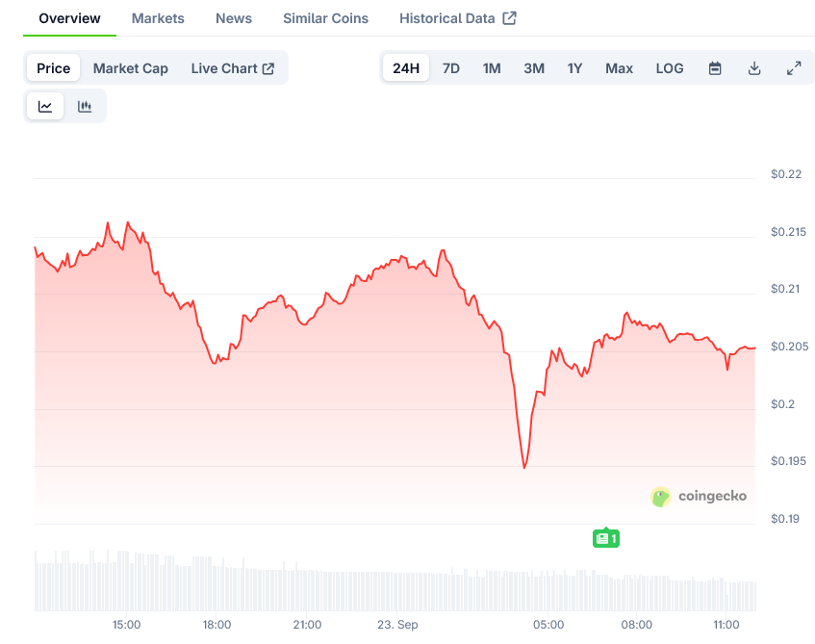Open the Markets tab

coord(158,18)
